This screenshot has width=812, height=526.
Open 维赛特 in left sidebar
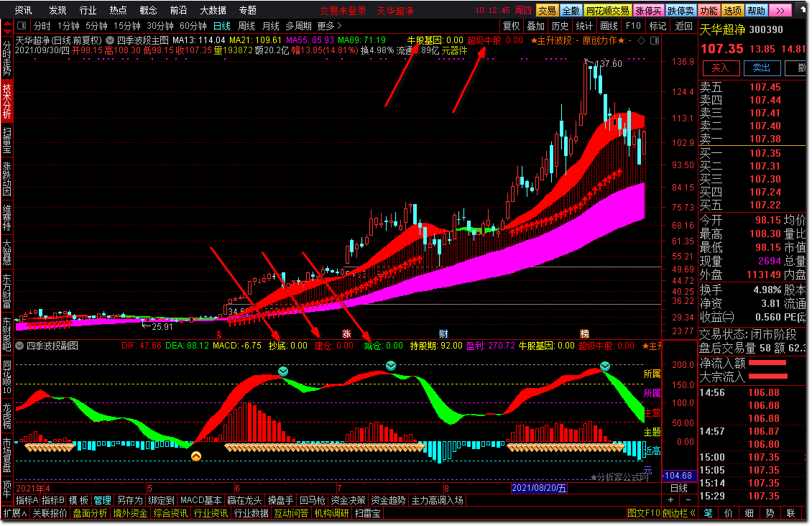[6, 218]
